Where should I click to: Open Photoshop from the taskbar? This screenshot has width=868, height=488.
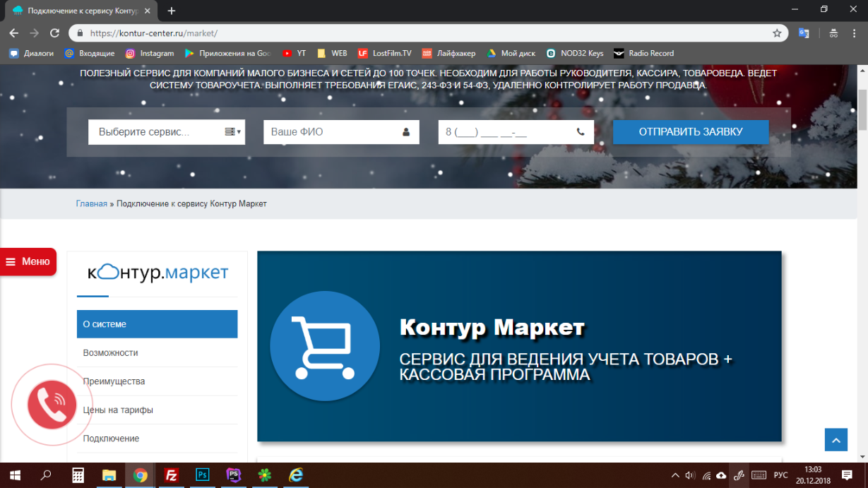pyautogui.click(x=202, y=475)
